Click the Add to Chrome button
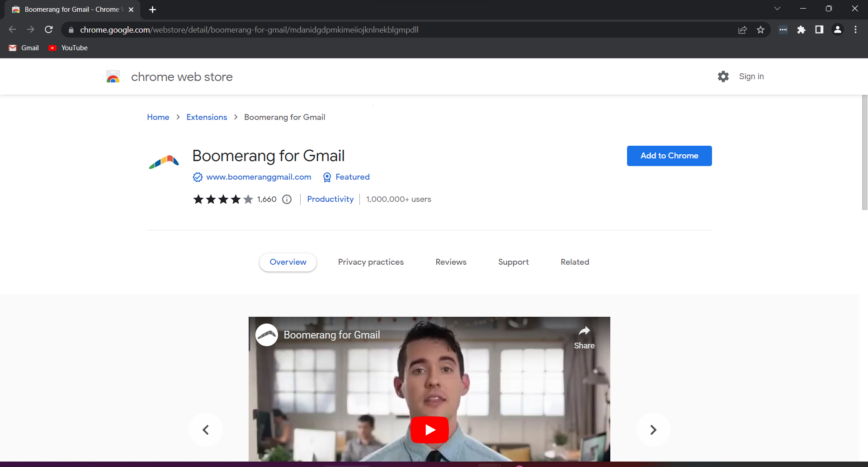868x467 pixels. pyautogui.click(x=669, y=156)
